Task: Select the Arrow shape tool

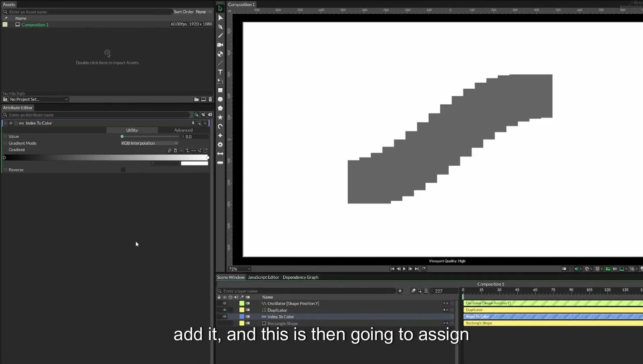Action: pyautogui.click(x=220, y=154)
